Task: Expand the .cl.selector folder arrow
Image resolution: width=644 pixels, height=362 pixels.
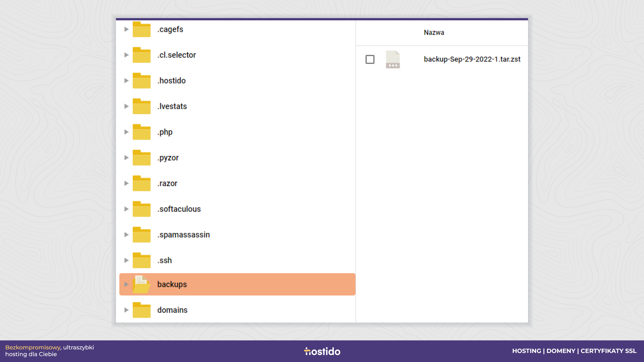Action: 126,55
